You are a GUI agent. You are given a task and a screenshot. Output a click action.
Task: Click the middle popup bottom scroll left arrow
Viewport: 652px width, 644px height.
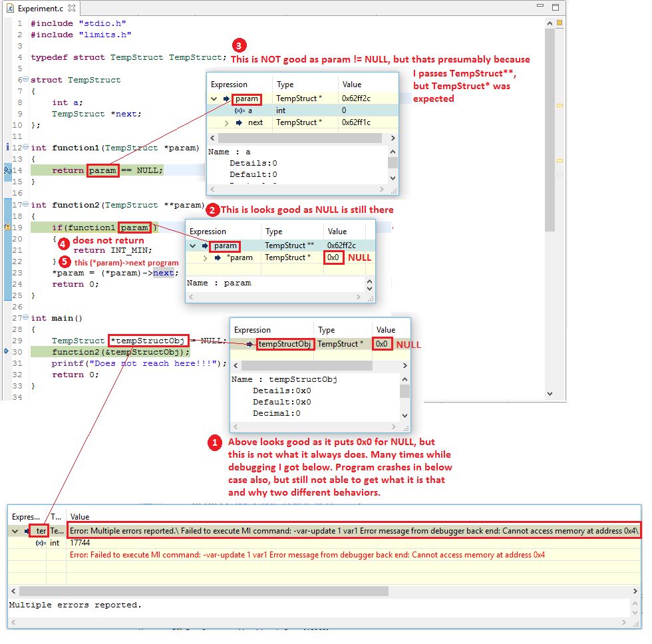point(191,297)
